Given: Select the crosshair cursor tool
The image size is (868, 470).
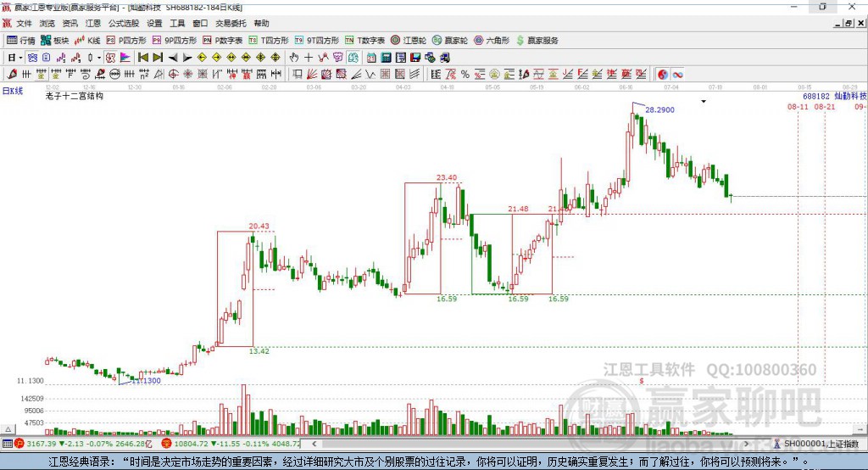Looking at the screenshot, I should point(309,58).
